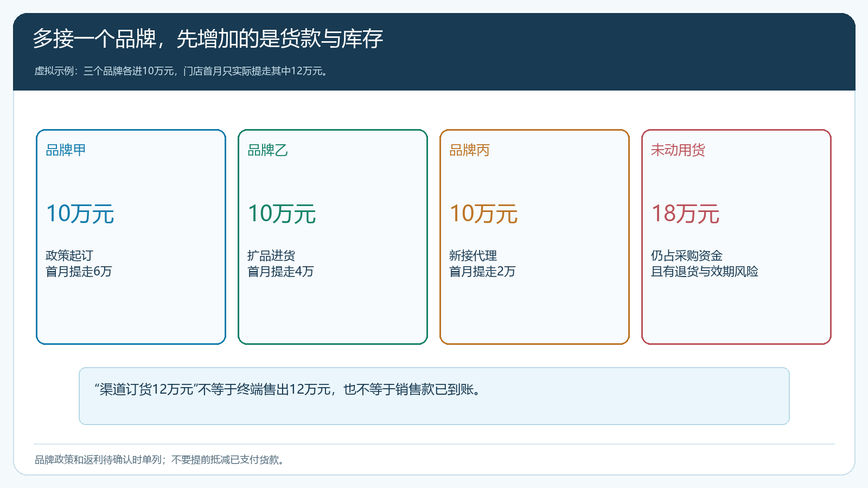The width and height of the screenshot is (868, 488).
Task: Click the 10万元 amount in the 品牌乙 card
Action: coord(282,214)
